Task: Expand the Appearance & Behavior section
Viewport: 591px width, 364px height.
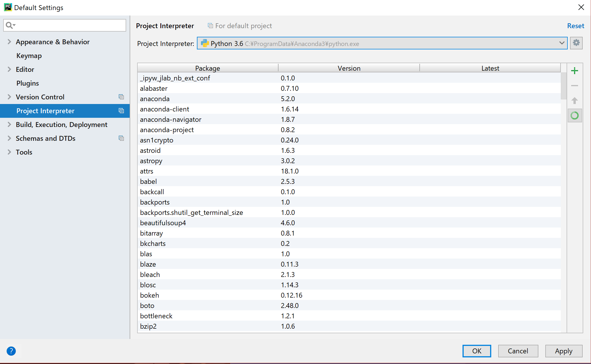Action: click(x=9, y=42)
